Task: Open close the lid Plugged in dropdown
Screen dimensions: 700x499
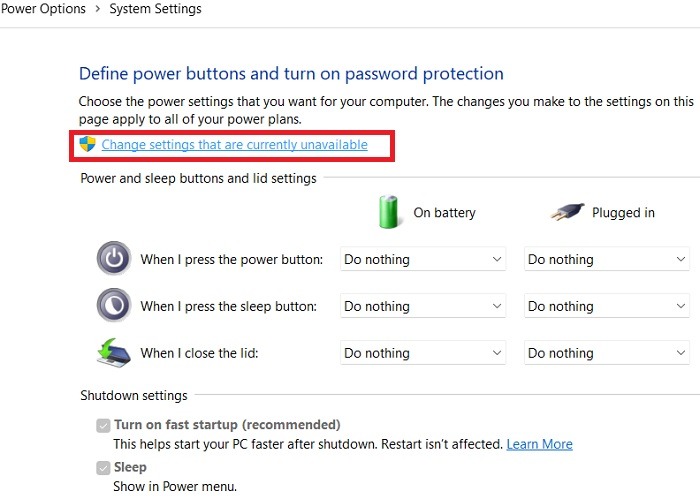Action: coord(607,353)
